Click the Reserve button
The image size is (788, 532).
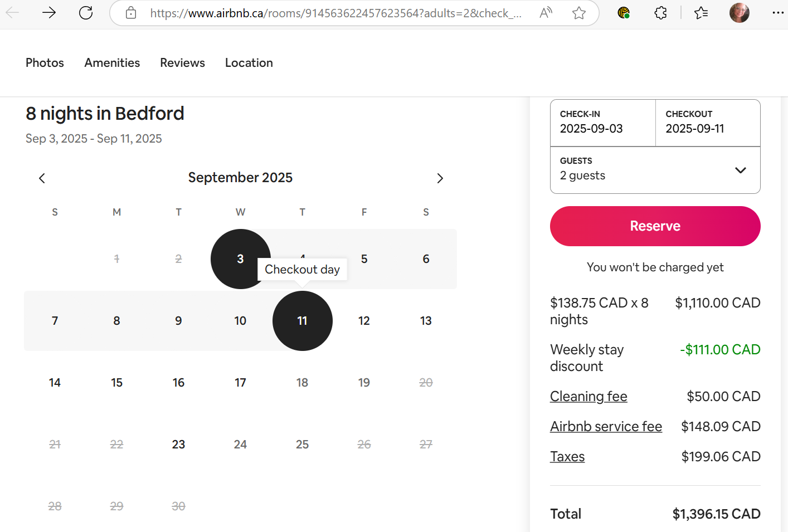655,226
